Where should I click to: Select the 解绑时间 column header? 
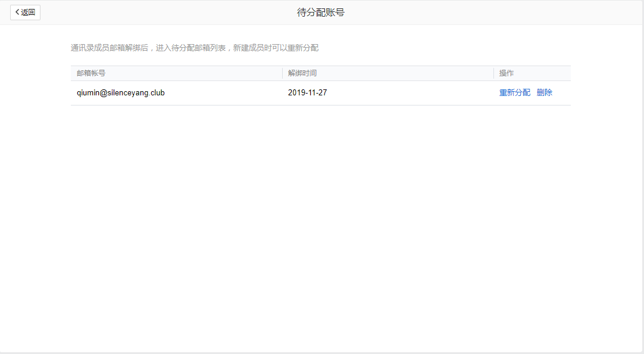[x=302, y=73]
